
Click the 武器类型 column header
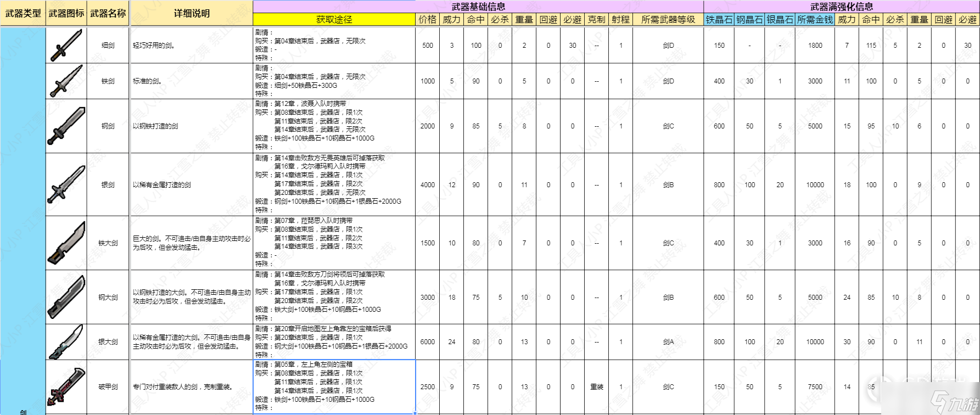[23, 13]
